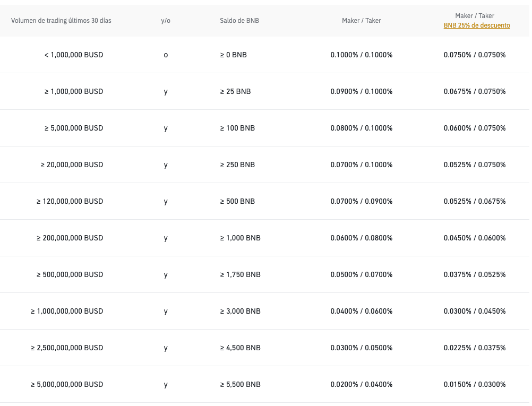
Task: Click the '≥ 3,000 BNB' balance cell
Action: pos(240,312)
